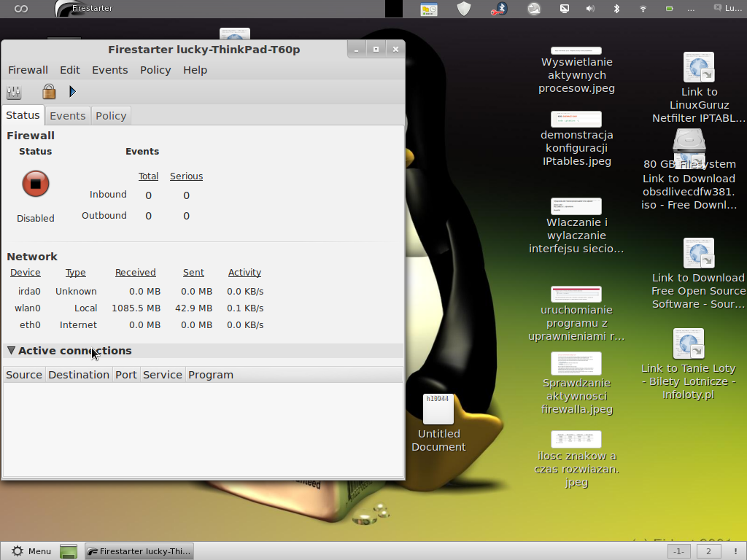Click the 1085.5 MB received value
Image resolution: width=747 pixels, height=560 pixels.
pos(136,308)
